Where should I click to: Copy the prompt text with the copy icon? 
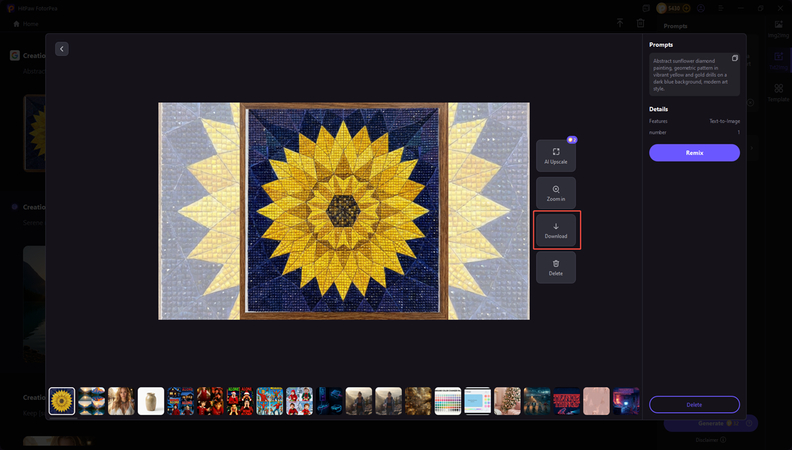click(735, 58)
